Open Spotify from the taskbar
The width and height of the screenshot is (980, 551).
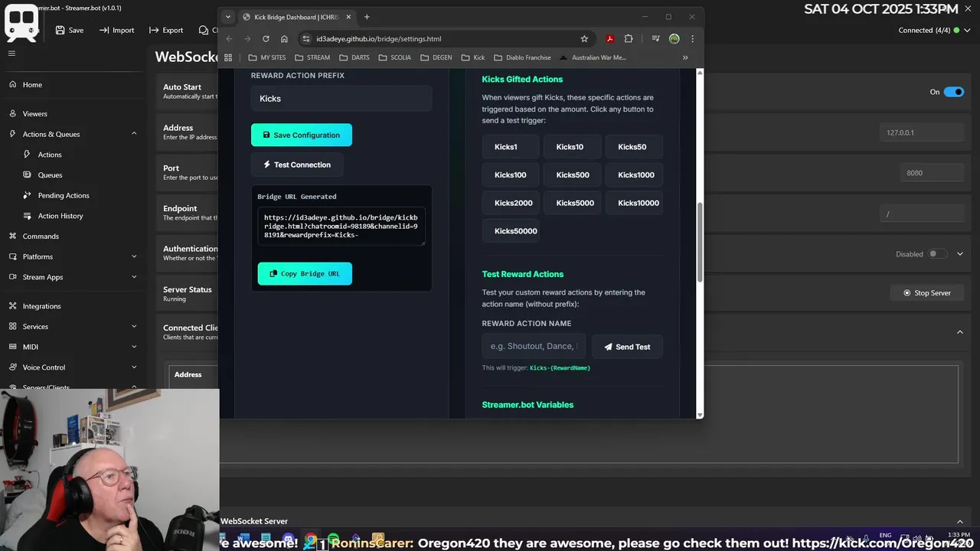(333, 540)
